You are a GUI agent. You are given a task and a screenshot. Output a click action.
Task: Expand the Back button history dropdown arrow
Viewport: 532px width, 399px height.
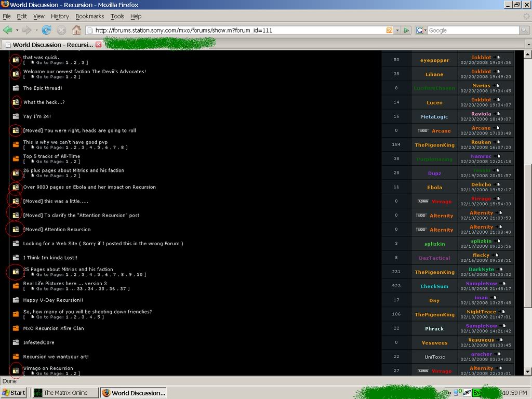pos(17,30)
